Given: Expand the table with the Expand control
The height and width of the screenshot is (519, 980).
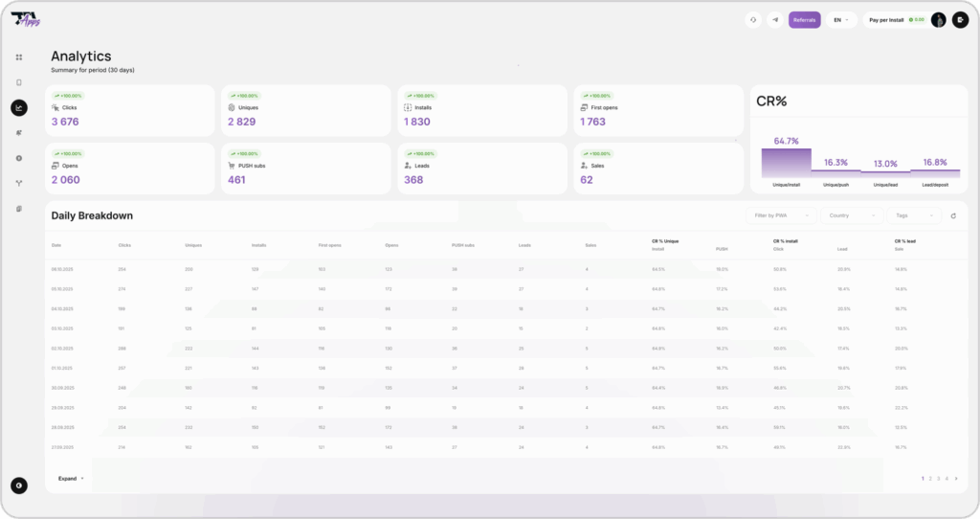Looking at the screenshot, I should [x=70, y=478].
